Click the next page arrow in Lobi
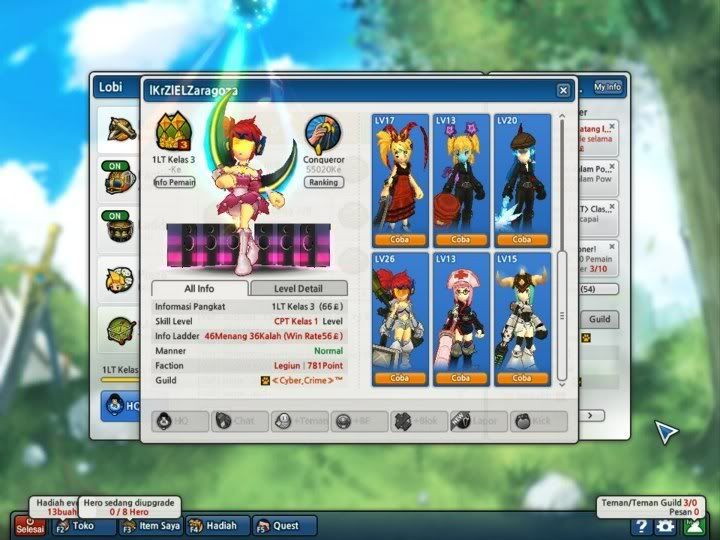Screen dimensions: 720x540 coord(591,416)
